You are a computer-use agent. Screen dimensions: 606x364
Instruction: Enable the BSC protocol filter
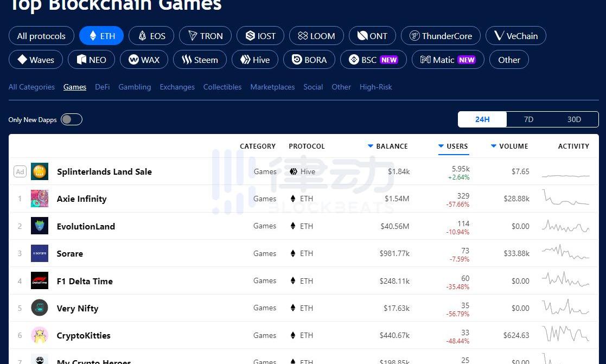[373, 60]
